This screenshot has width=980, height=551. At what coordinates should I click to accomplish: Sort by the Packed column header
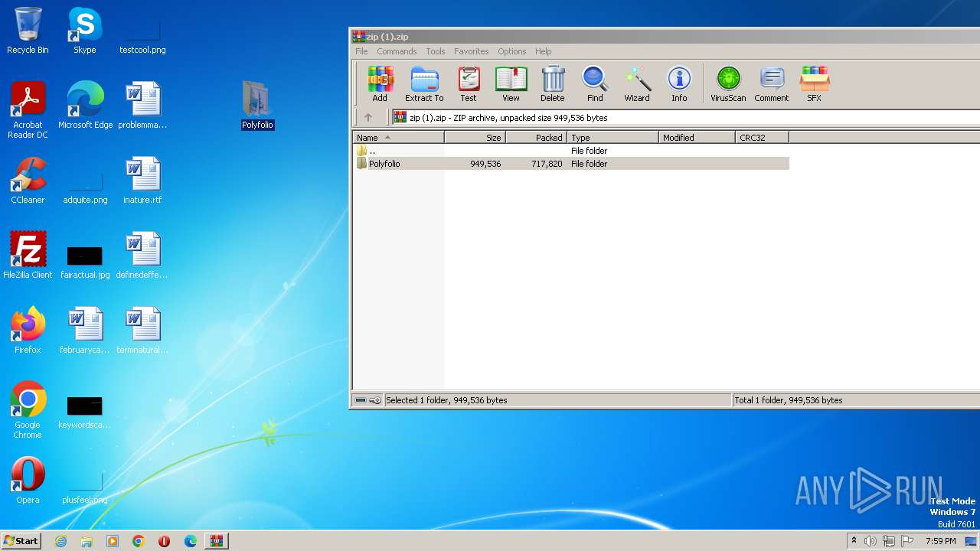coord(536,138)
